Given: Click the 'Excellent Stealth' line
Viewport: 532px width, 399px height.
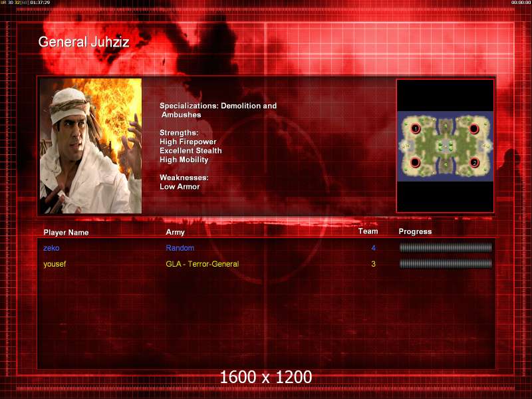Looking at the screenshot, I should click(x=191, y=150).
